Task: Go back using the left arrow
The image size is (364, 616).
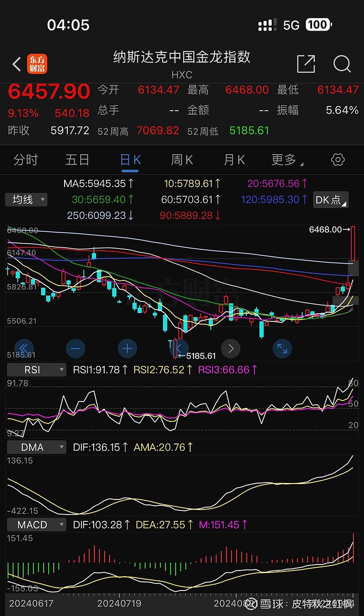Action: click(16, 64)
